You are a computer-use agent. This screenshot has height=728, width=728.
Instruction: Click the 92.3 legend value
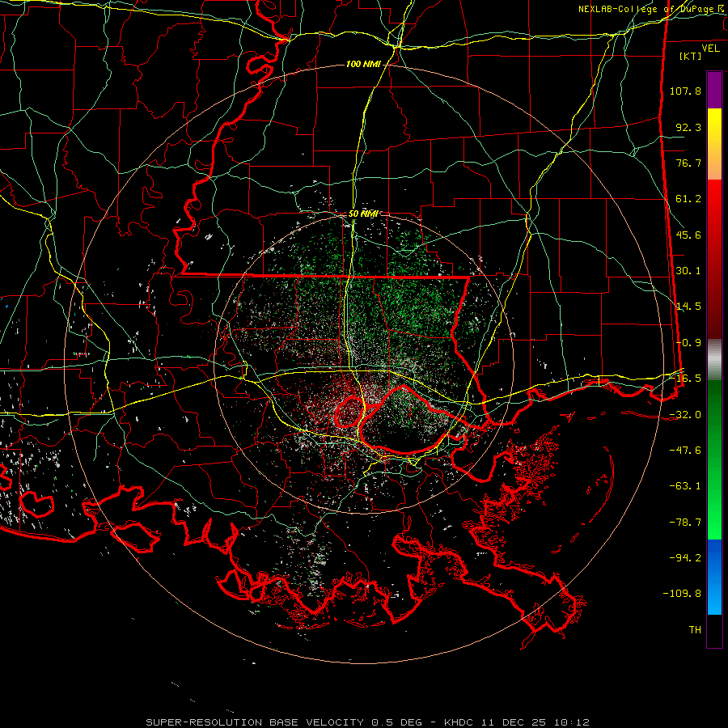pos(688,127)
